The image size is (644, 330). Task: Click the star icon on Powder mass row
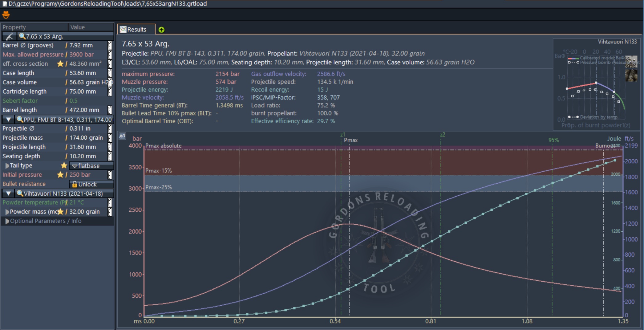60,212
